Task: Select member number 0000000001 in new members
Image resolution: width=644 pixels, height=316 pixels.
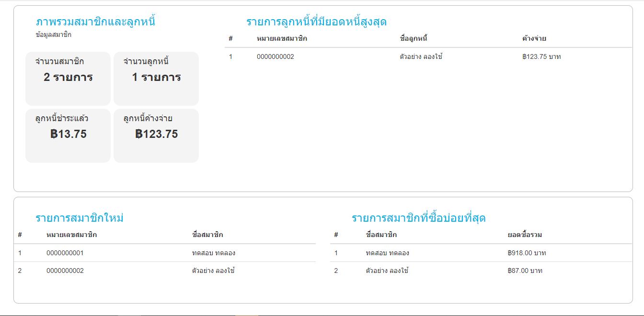Action: click(x=65, y=253)
